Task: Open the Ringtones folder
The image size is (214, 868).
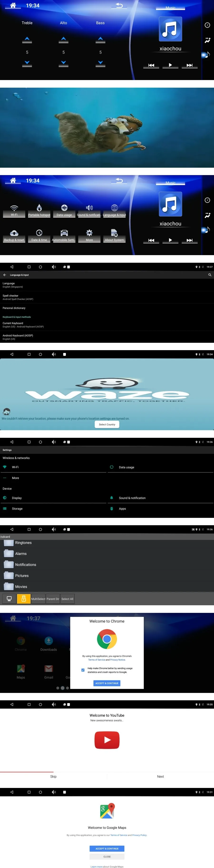Action: pos(107,543)
